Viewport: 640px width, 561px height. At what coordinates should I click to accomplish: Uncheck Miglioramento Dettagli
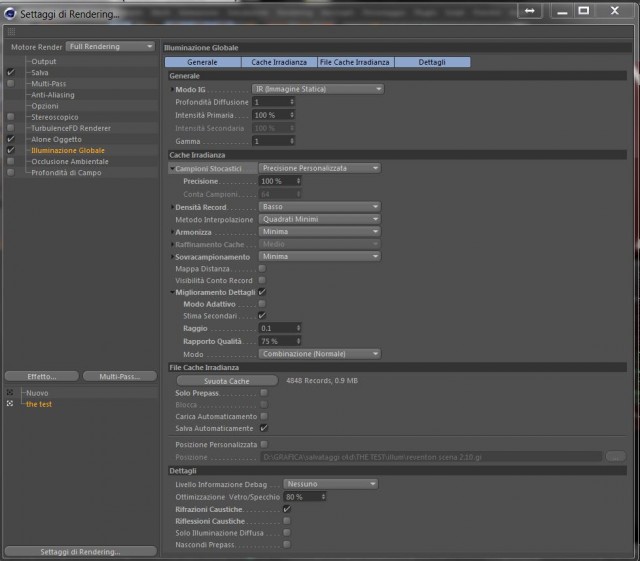click(262, 292)
